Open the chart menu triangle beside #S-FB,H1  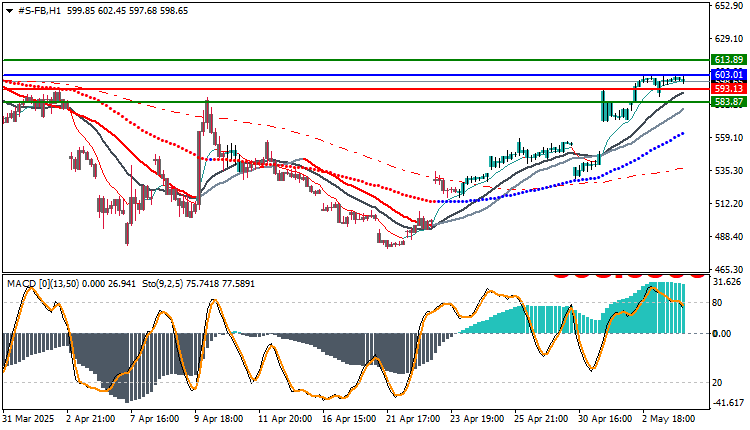pos(9,11)
